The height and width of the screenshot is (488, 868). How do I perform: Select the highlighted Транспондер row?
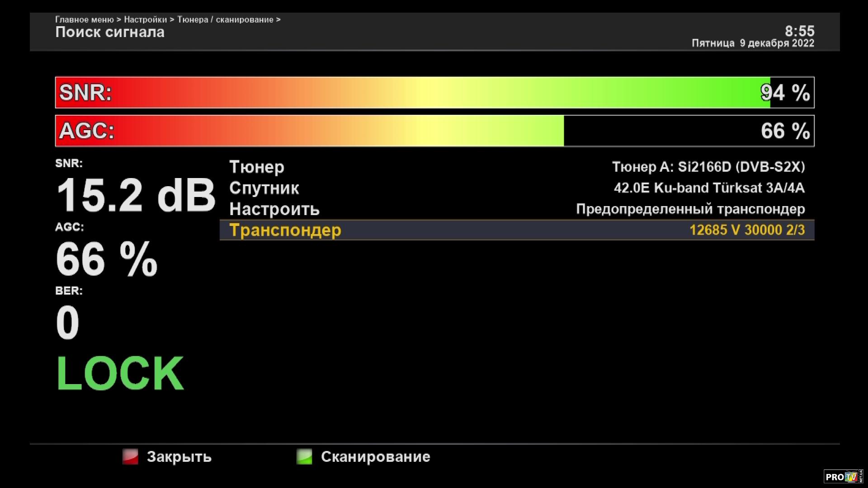285,230
